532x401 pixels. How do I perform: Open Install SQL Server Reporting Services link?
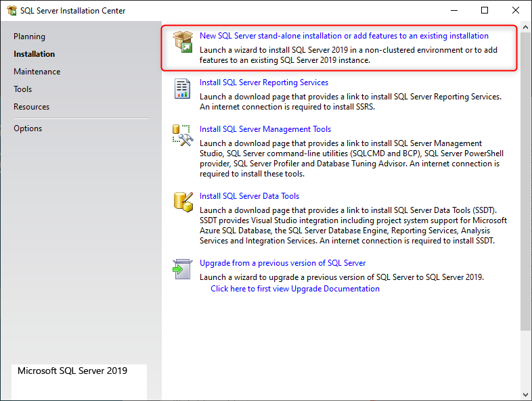click(264, 82)
